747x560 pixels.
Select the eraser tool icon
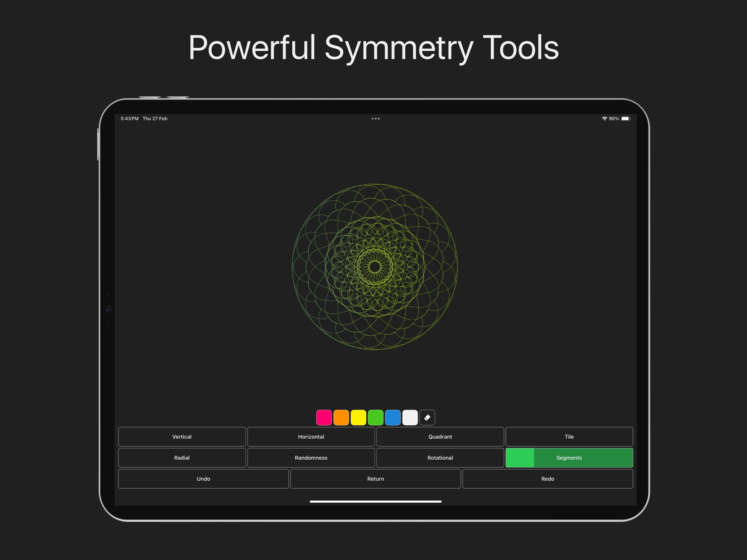[427, 418]
